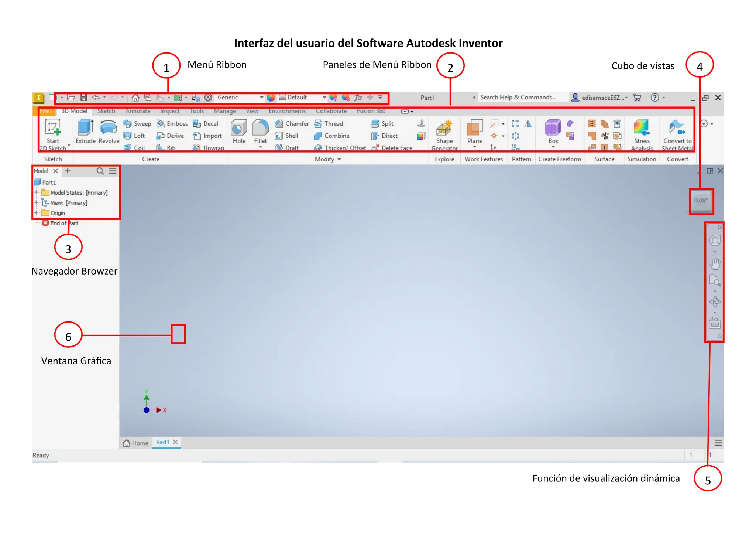Viewport: 756px width, 535px height.
Task: Open the Home document tab
Action: point(136,443)
